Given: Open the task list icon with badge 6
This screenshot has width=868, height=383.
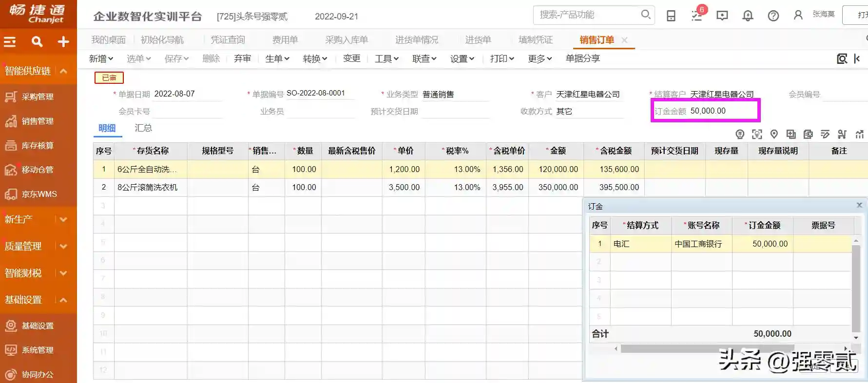Looking at the screenshot, I should pyautogui.click(x=697, y=16).
